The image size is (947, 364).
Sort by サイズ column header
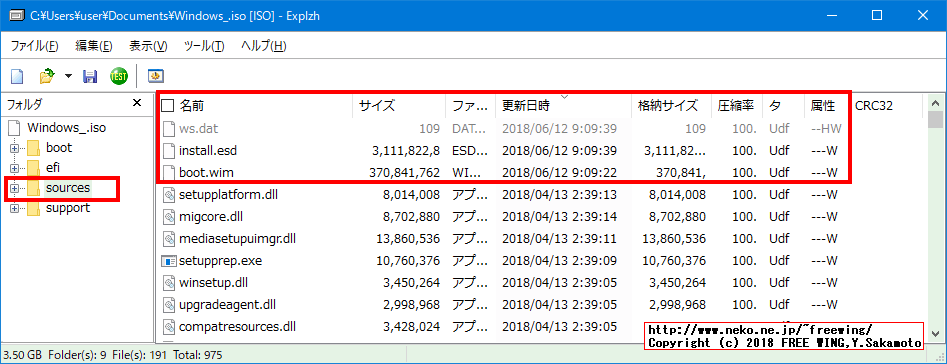377,106
